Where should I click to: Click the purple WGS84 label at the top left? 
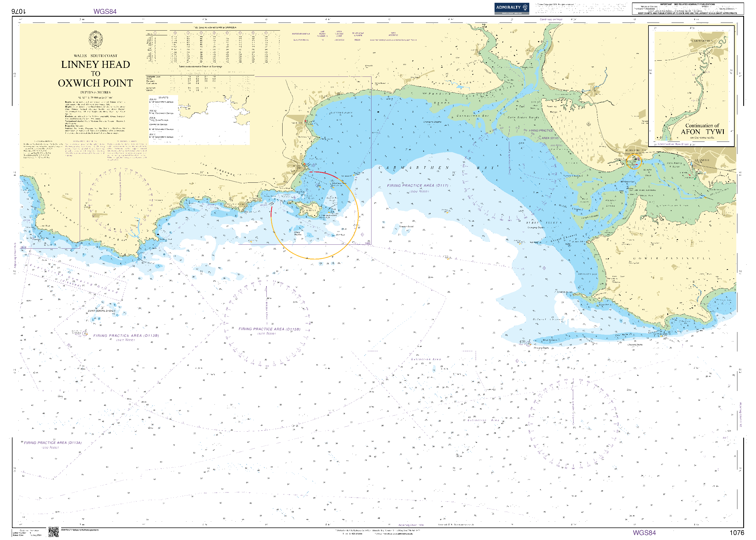pos(105,11)
